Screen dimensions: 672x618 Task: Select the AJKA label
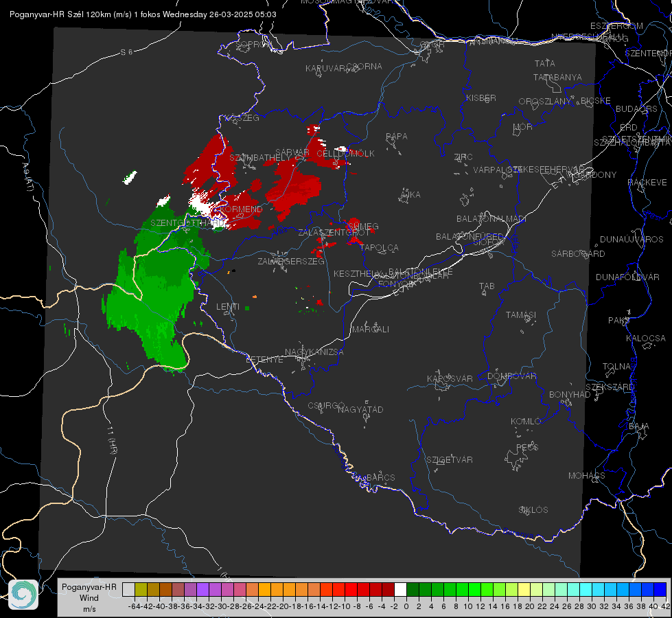pyautogui.click(x=410, y=194)
